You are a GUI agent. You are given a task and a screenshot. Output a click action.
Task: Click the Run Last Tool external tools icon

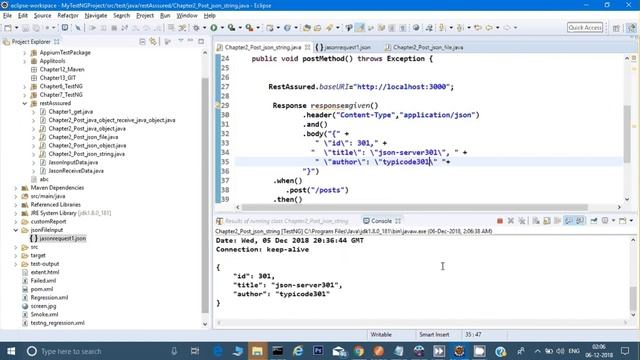pyautogui.click(x=249, y=28)
